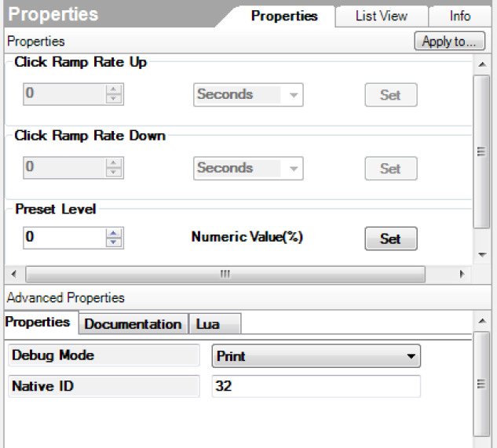Screen dimensions: 497x448
Task: Click horizontal scrollbar right arrow
Action: coord(462,274)
